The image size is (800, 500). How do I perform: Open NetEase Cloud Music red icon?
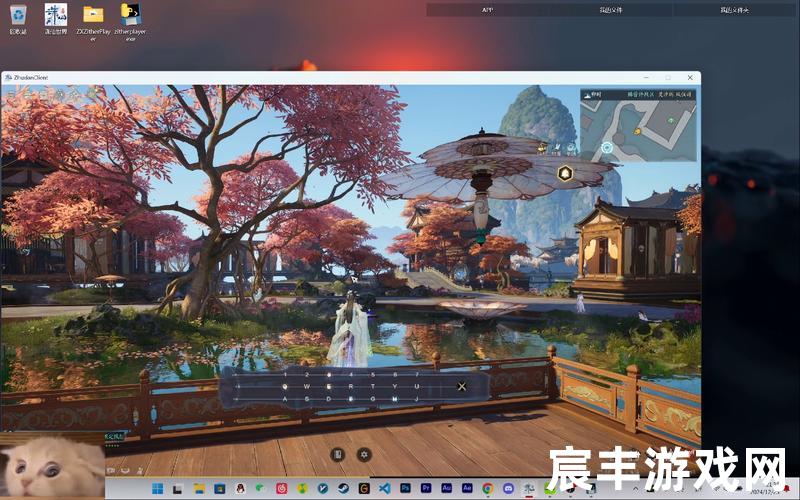282,489
